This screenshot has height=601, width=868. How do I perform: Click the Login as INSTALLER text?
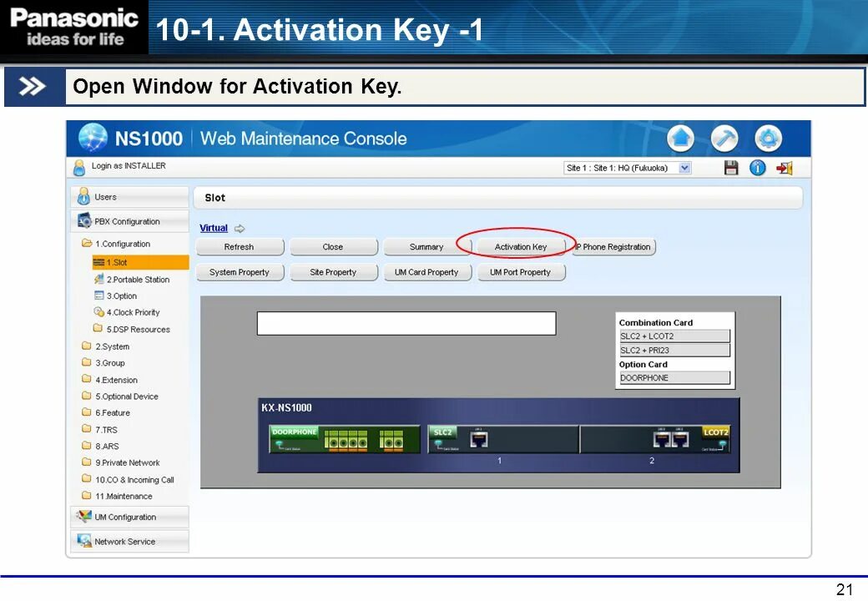coord(129,166)
